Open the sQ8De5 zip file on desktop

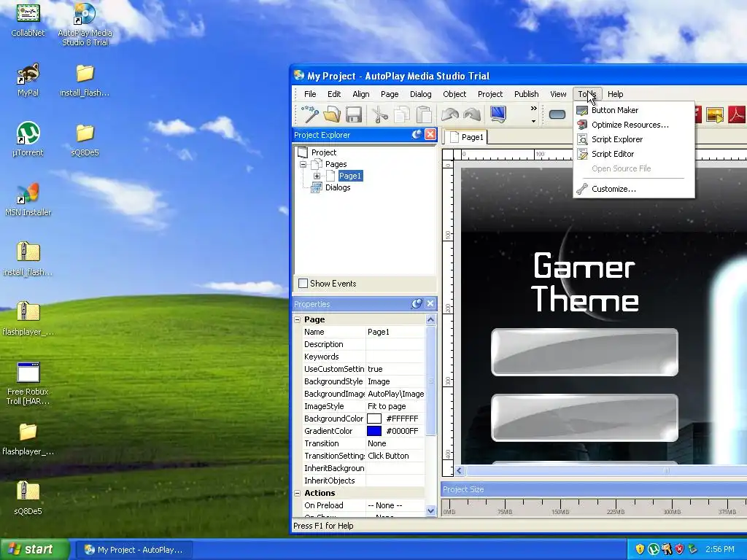[28, 497]
